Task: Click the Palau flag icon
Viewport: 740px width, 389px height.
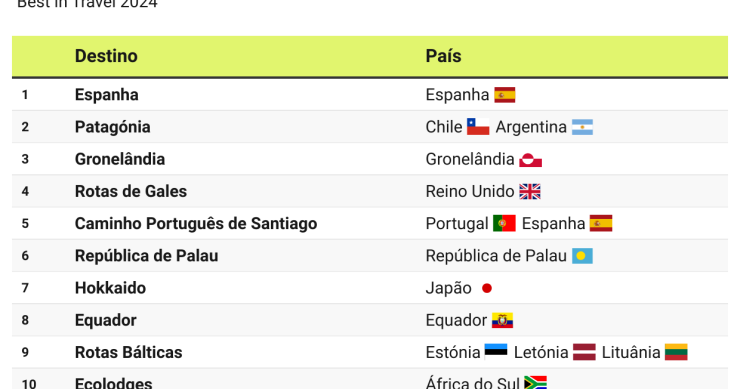Action: [x=582, y=256]
